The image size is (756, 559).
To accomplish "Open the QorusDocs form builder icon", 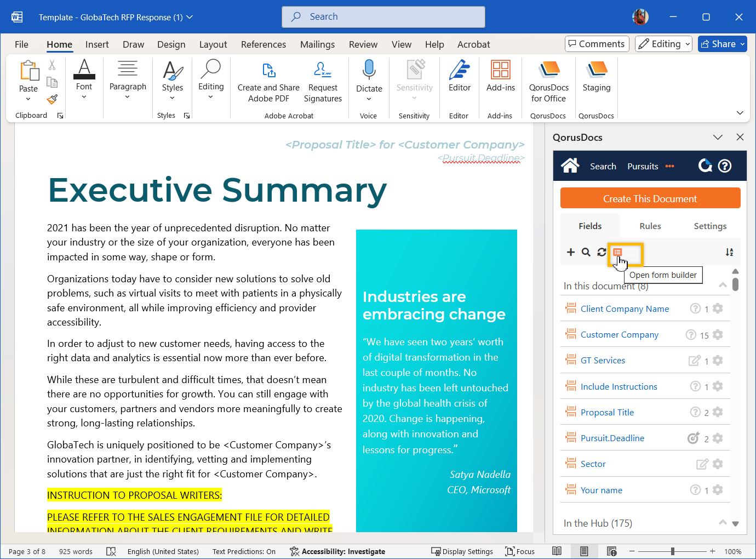I will click(x=617, y=252).
